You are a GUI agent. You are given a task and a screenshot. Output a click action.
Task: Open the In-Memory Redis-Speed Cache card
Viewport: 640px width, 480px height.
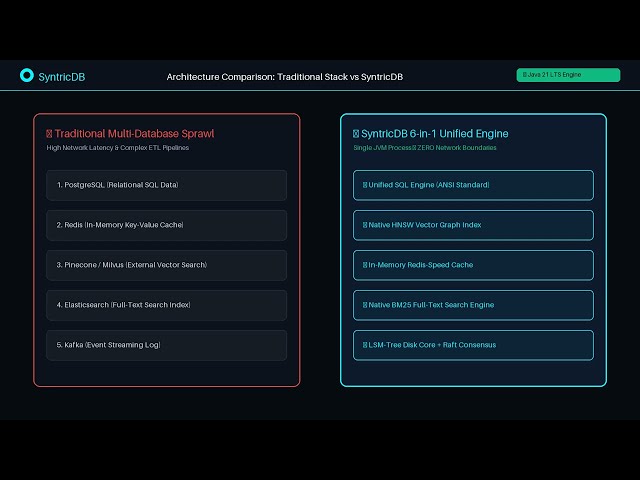click(x=473, y=265)
